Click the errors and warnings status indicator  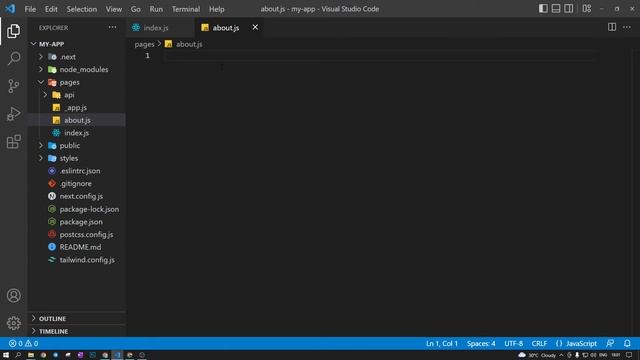(x=24, y=344)
